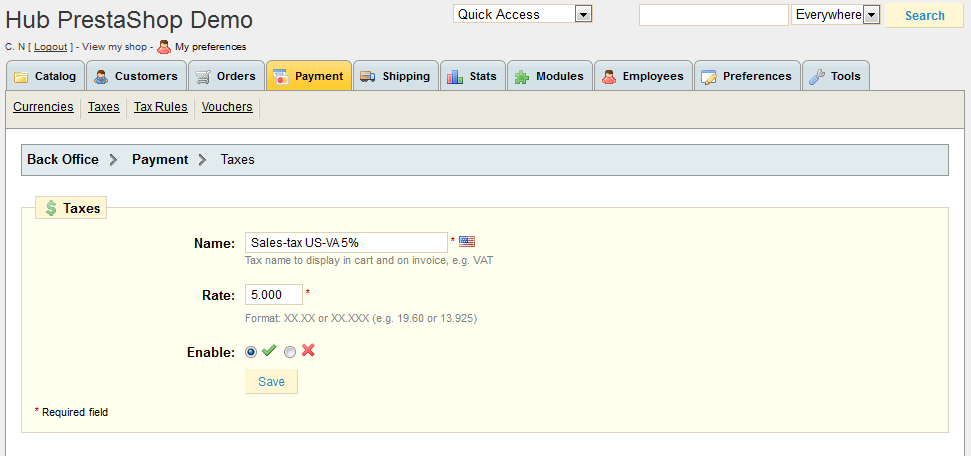Click the green checkmark enable icon

coord(269,351)
